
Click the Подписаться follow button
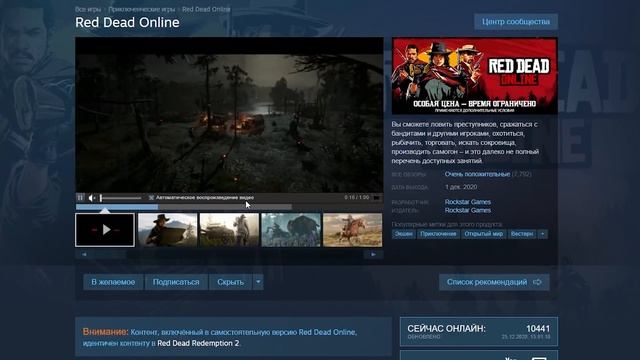point(176,282)
